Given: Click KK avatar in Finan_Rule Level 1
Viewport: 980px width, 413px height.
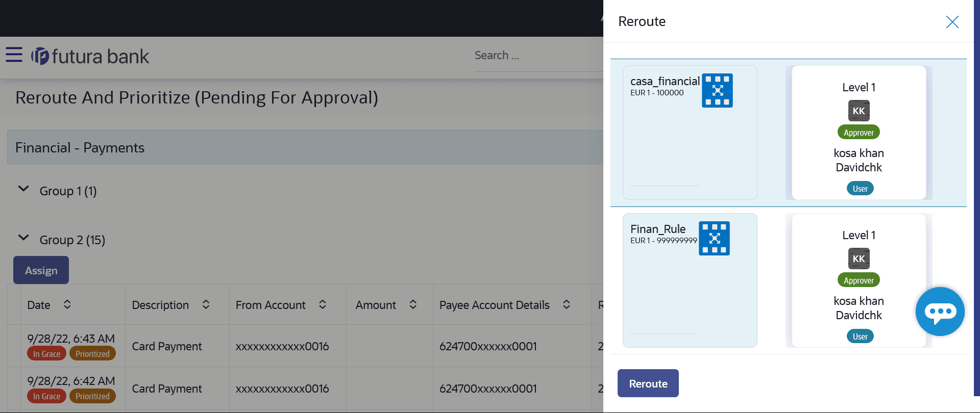Looking at the screenshot, I should (859, 259).
